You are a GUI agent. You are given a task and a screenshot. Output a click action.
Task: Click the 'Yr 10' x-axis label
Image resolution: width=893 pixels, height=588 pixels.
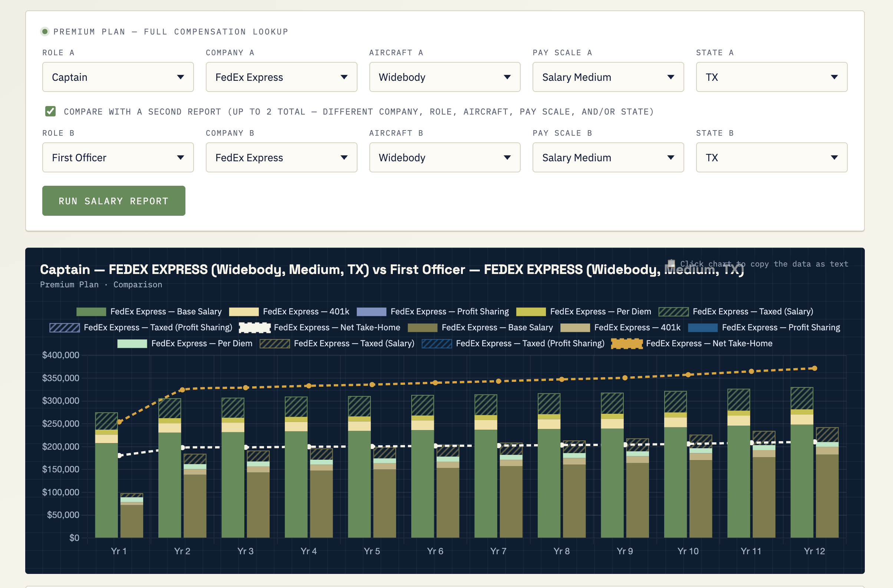688,551
